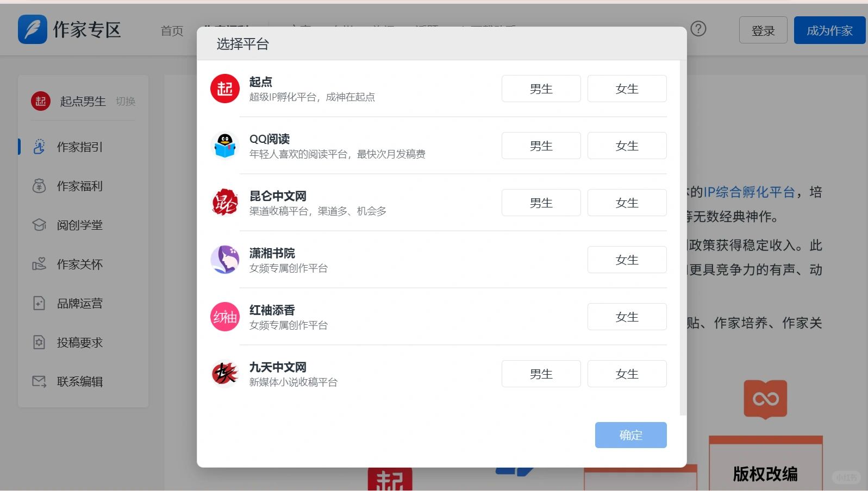Click the QQ阅读 penguin logo icon
This screenshot has height=491, width=868.
[224, 146]
